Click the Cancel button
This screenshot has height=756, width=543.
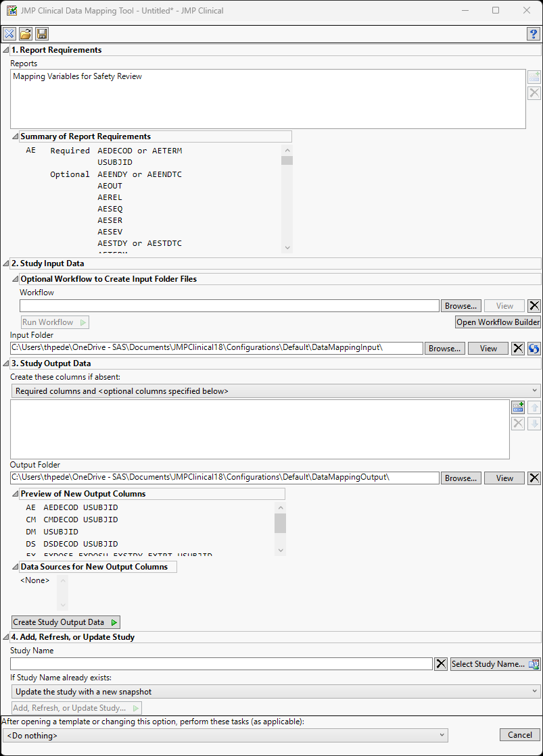[x=520, y=735]
